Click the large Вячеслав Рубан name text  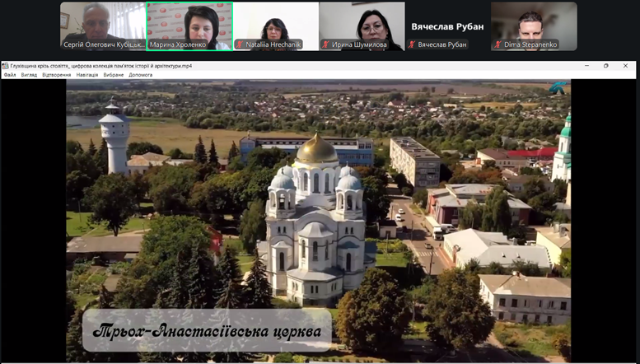(448, 26)
